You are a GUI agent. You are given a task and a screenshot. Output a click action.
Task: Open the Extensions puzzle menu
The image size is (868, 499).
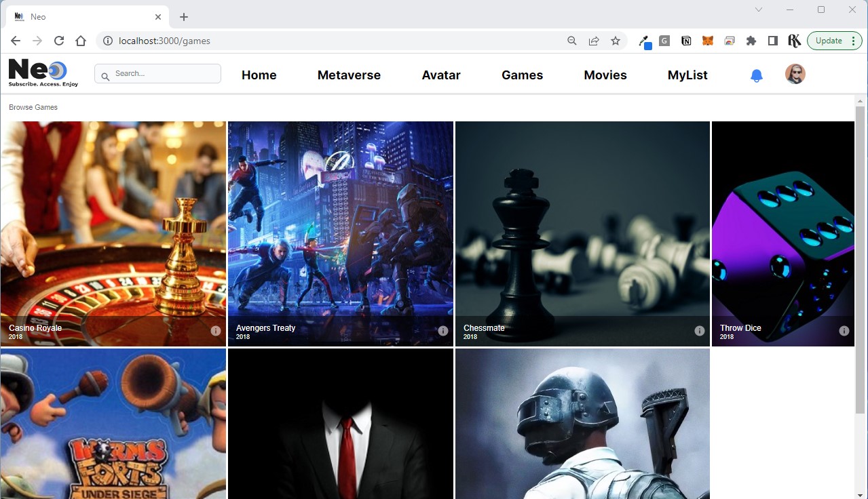coord(751,41)
